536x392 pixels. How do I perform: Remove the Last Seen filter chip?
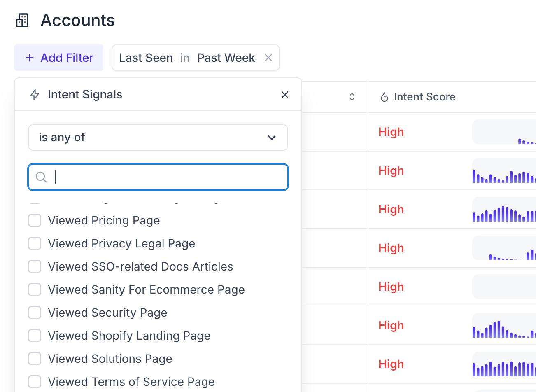268,58
